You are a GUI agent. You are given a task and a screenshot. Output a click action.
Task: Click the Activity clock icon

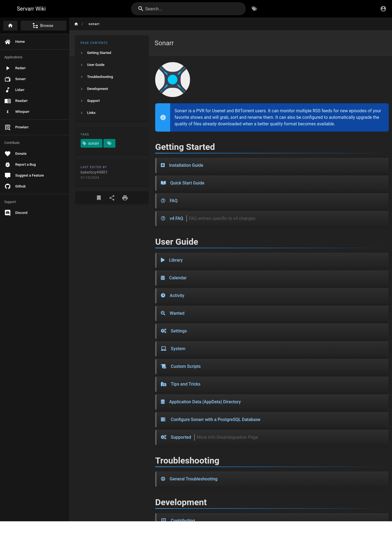[x=163, y=295]
